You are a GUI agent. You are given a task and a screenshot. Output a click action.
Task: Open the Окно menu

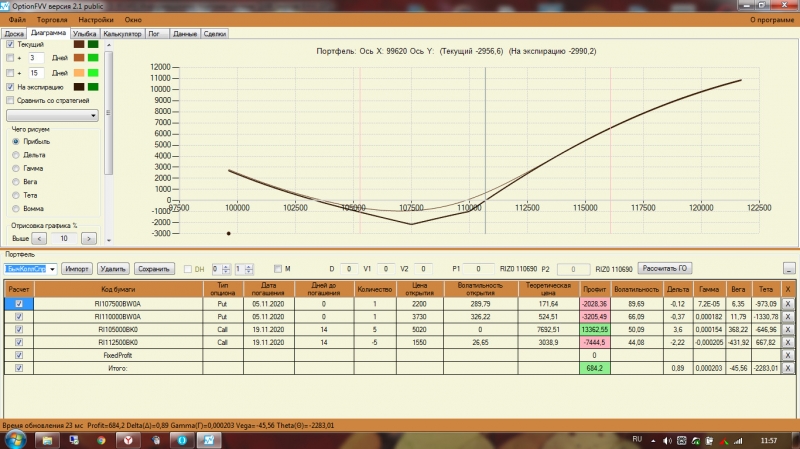(133, 19)
